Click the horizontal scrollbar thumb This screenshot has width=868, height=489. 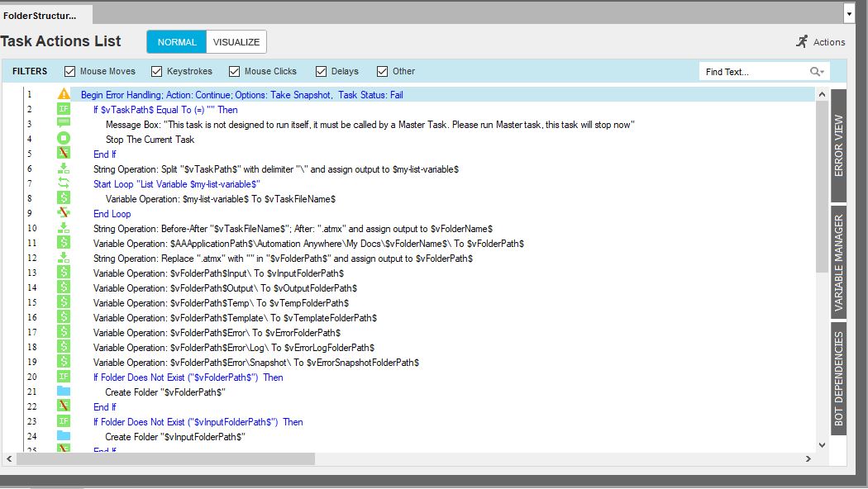pos(165,458)
